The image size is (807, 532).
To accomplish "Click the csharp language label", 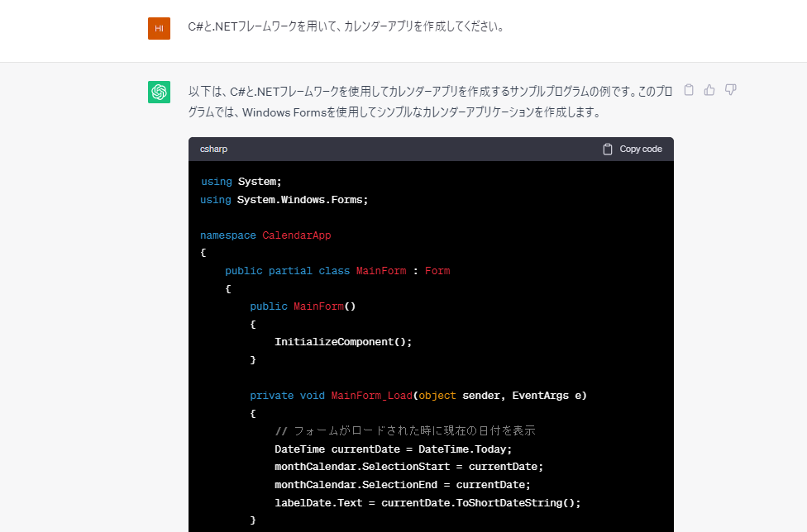I will click(213, 150).
